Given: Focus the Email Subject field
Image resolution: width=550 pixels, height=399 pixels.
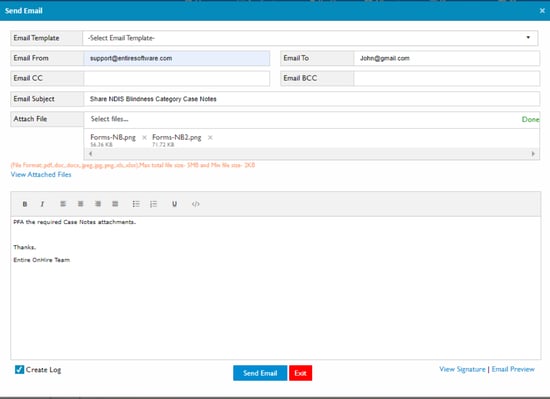Looking at the screenshot, I should 311,99.
